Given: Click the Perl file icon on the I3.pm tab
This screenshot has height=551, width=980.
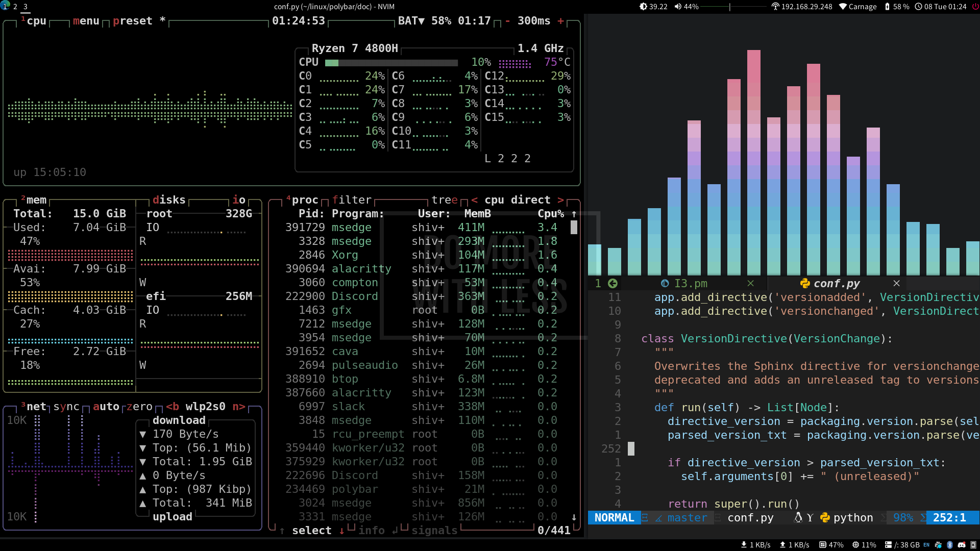Looking at the screenshot, I should (665, 284).
